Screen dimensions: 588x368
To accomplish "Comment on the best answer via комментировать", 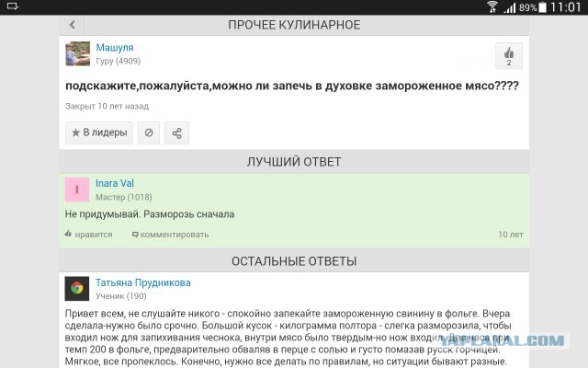I will pos(170,235).
